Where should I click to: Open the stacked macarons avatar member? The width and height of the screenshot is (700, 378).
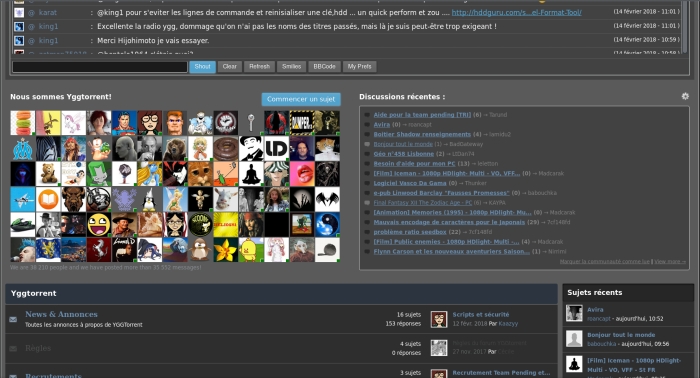coord(23,123)
